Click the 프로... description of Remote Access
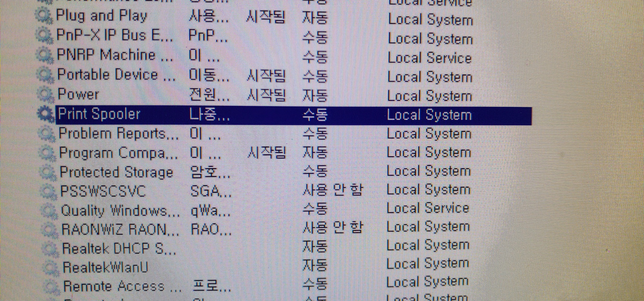644x301 pixels. [x=212, y=286]
